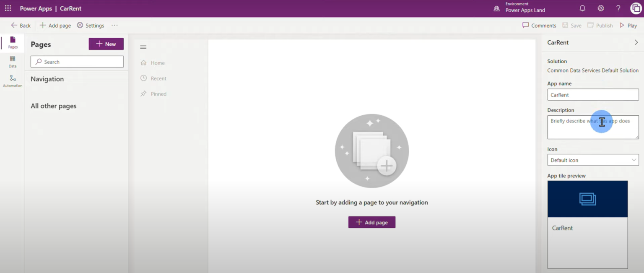Open the more options ellipsis menu

[x=114, y=26]
